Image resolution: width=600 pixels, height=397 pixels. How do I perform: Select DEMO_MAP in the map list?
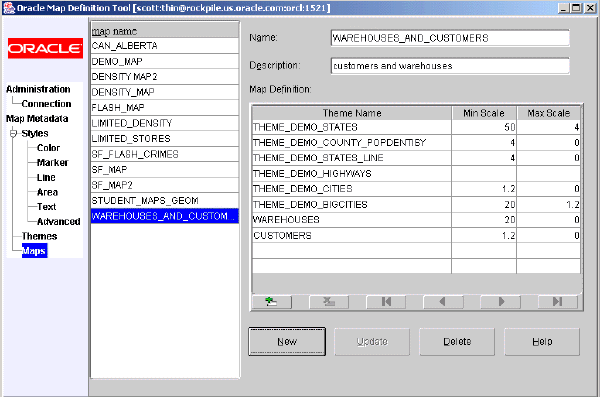coord(165,61)
